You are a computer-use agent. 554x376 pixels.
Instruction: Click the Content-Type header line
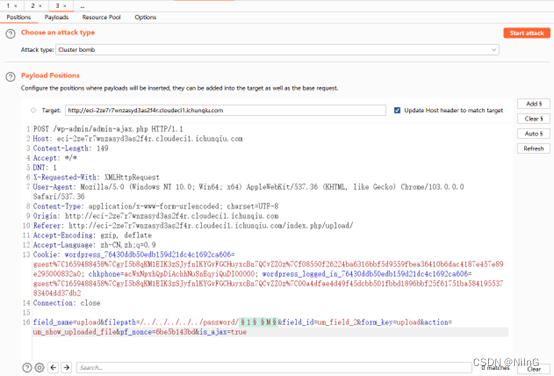(156, 206)
